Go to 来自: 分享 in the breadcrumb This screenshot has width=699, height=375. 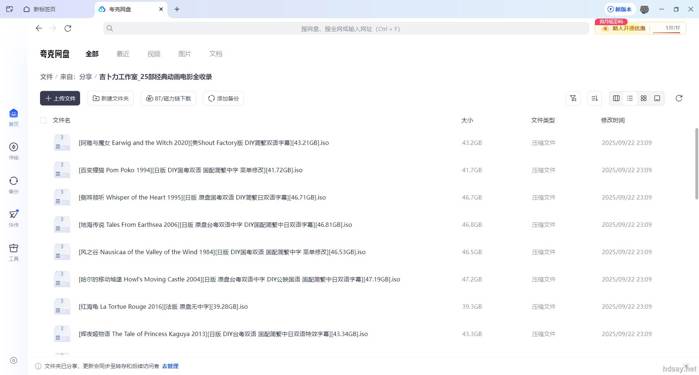click(76, 77)
